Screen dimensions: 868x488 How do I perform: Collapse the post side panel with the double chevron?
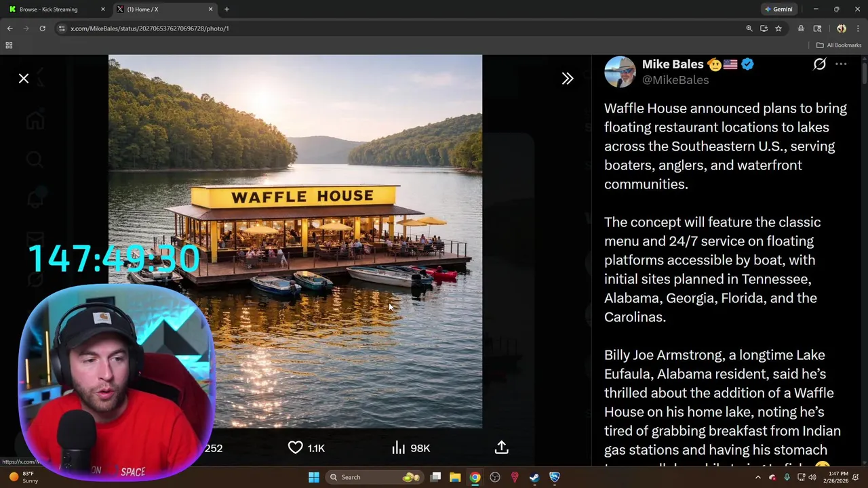[568, 79]
